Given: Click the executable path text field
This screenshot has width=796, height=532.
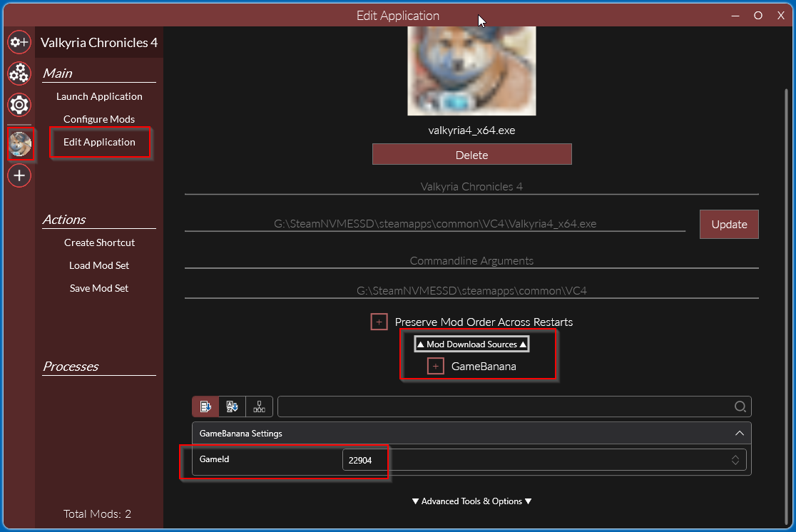Looking at the screenshot, I should [x=435, y=224].
